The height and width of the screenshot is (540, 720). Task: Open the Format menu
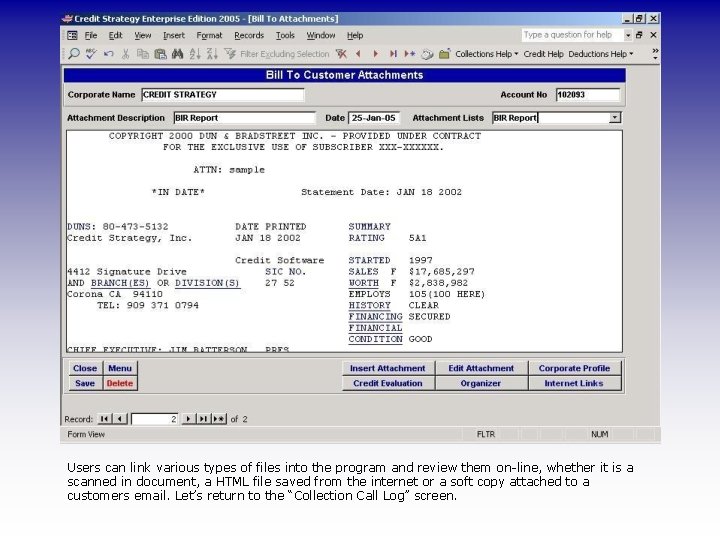209,35
